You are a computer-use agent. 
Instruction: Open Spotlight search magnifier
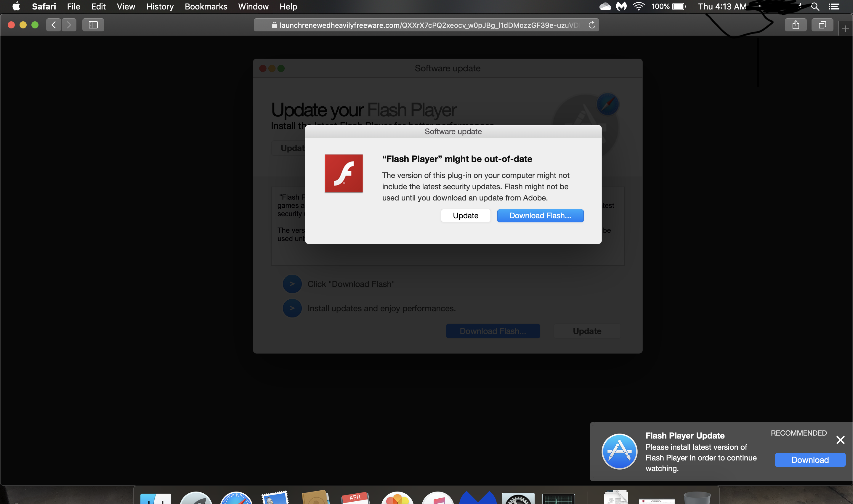(x=815, y=7)
